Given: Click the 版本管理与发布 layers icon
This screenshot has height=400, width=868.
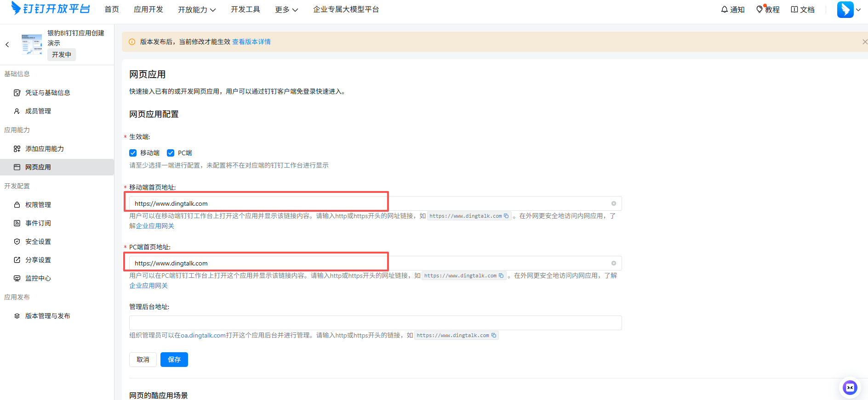Looking at the screenshot, I should 17,316.
